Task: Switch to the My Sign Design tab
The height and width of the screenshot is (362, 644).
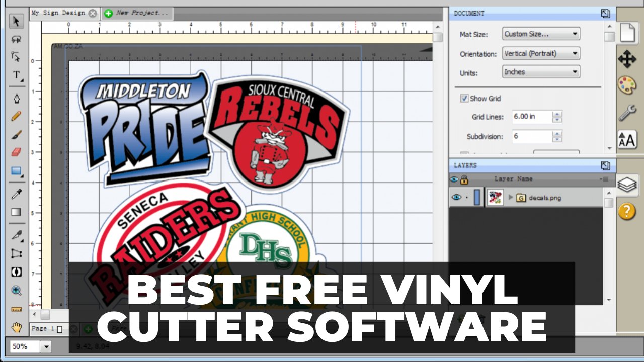Action: coord(58,14)
